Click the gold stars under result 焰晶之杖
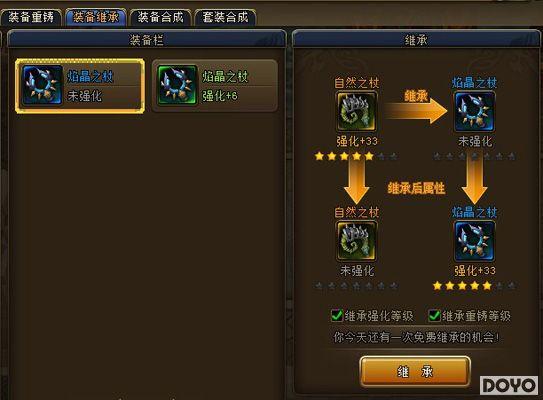Viewport: 543px width, 400px height. (x=462, y=286)
